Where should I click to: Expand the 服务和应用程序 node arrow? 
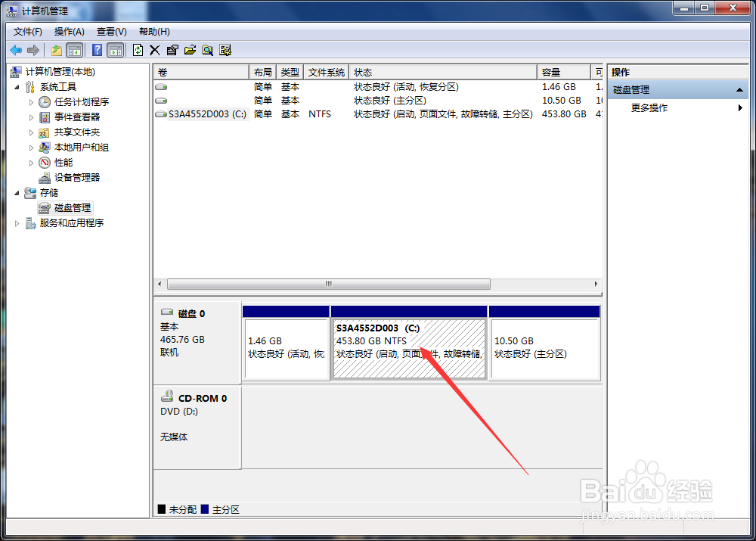tap(17, 223)
